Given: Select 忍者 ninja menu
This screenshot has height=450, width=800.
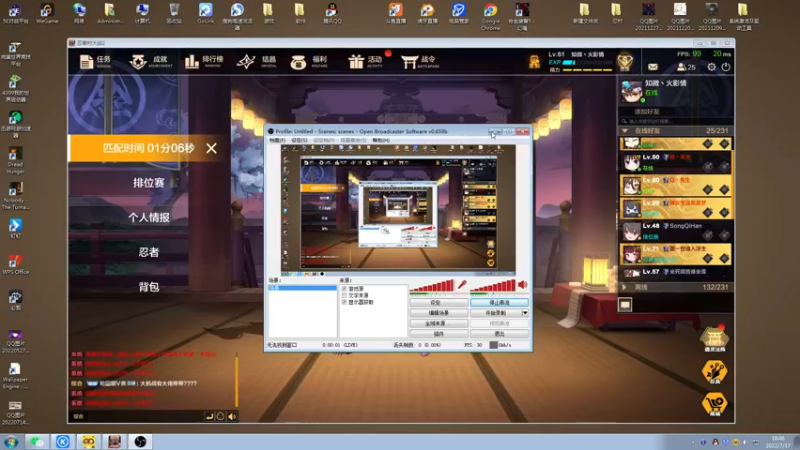Looking at the screenshot, I should pos(148,252).
